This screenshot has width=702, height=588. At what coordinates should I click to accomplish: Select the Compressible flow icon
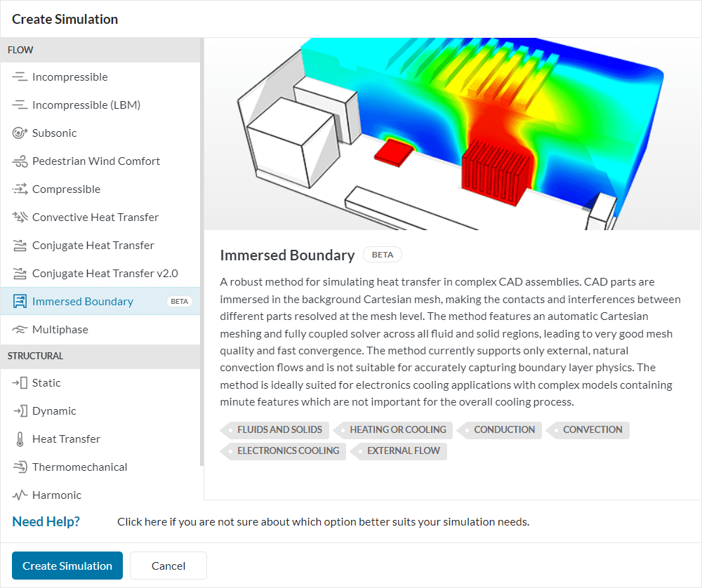tap(20, 189)
